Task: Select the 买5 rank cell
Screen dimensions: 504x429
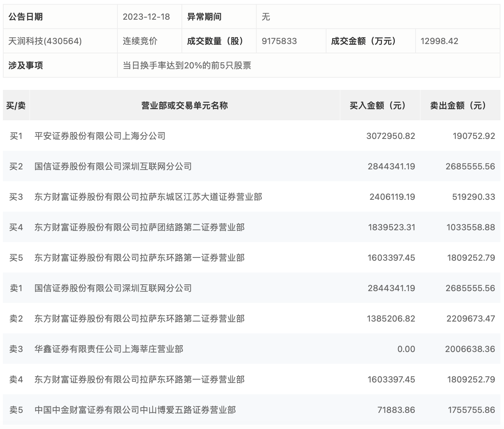Action: [16, 258]
